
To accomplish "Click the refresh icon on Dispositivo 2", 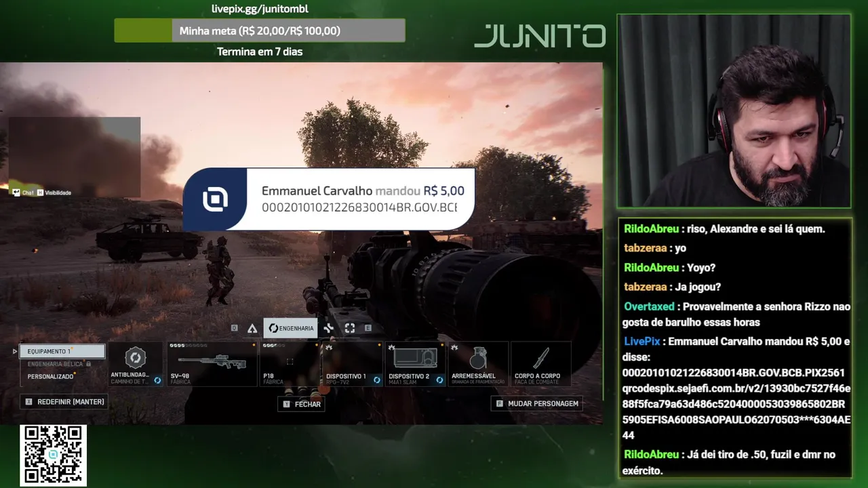I will [439, 380].
